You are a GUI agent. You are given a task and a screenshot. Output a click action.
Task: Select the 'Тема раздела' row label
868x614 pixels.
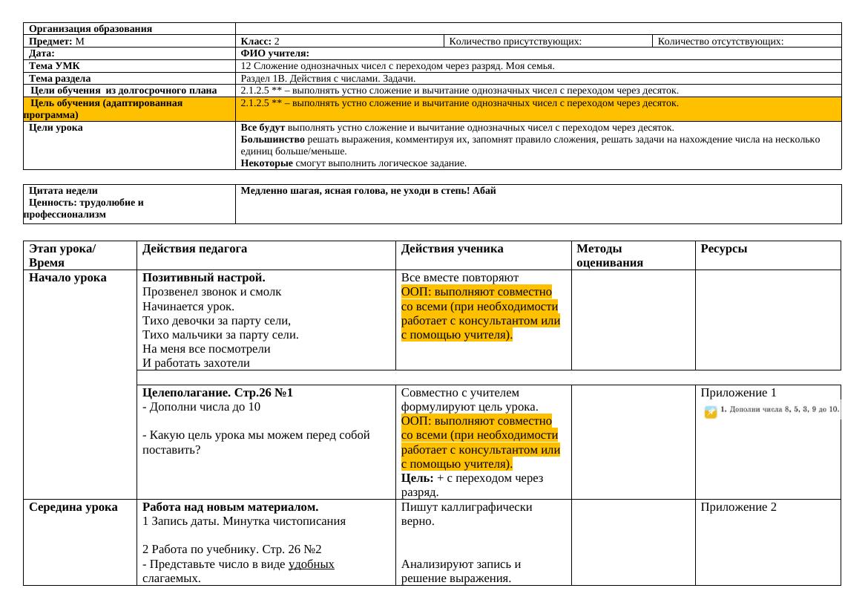coord(59,79)
